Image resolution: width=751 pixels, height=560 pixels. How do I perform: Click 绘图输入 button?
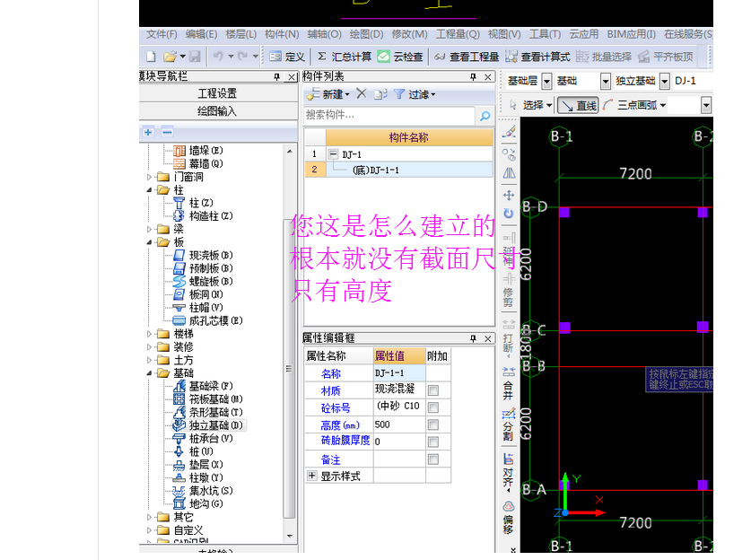click(x=218, y=111)
